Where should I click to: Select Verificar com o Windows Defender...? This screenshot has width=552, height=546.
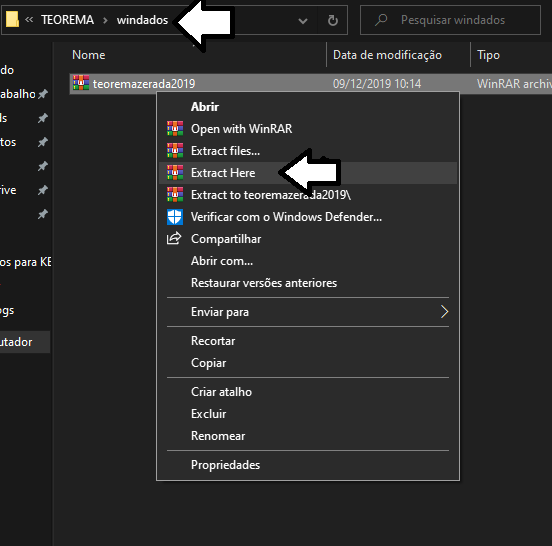(308, 217)
